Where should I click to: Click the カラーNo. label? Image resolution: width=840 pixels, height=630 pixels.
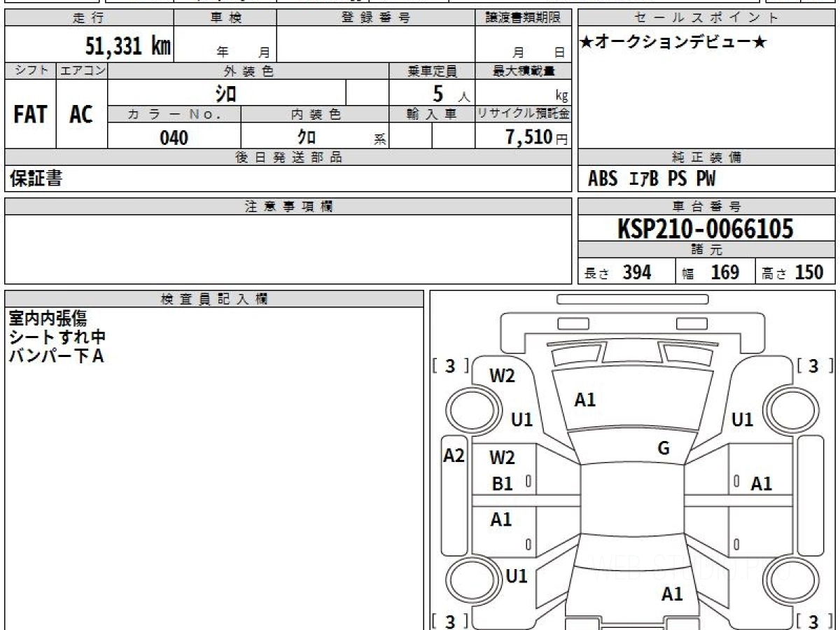pyautogui.click(x=174, y=115)
